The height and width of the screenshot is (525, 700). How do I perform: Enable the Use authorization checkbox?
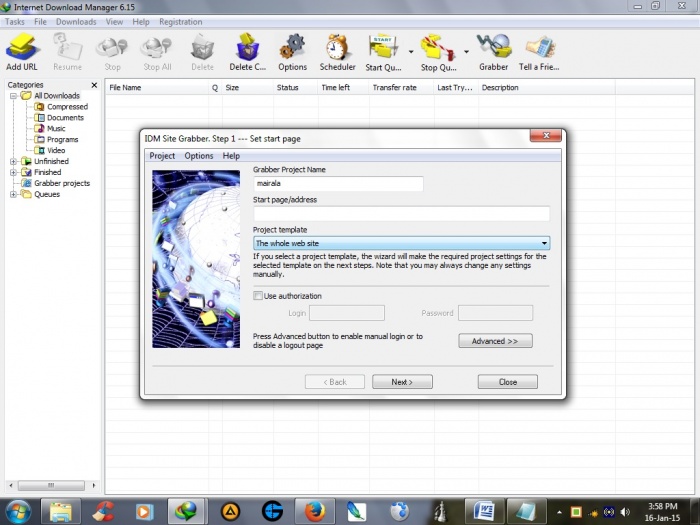(258, 296)
